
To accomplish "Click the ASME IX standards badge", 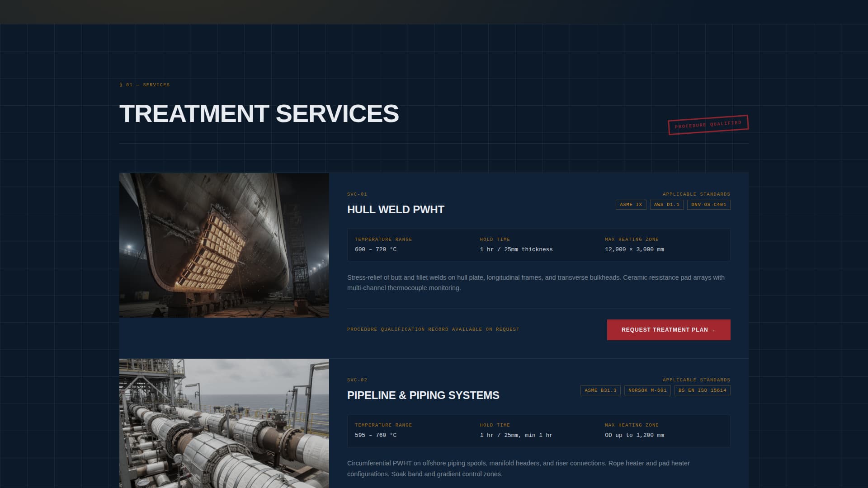I will pos(630,204).
